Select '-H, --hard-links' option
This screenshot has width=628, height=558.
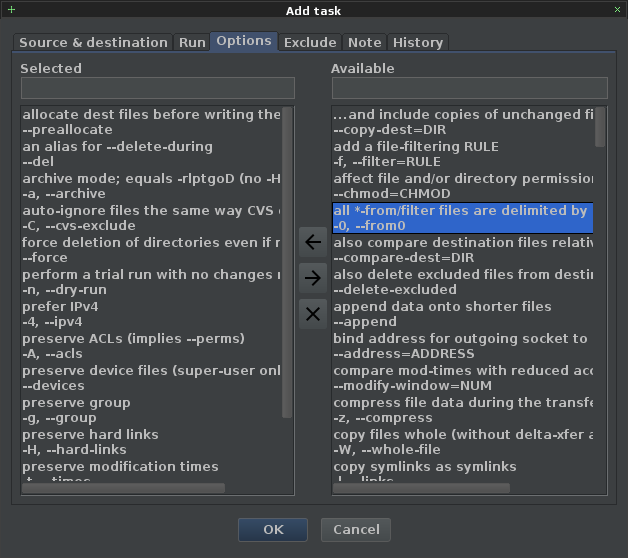[x=151, y=443]
